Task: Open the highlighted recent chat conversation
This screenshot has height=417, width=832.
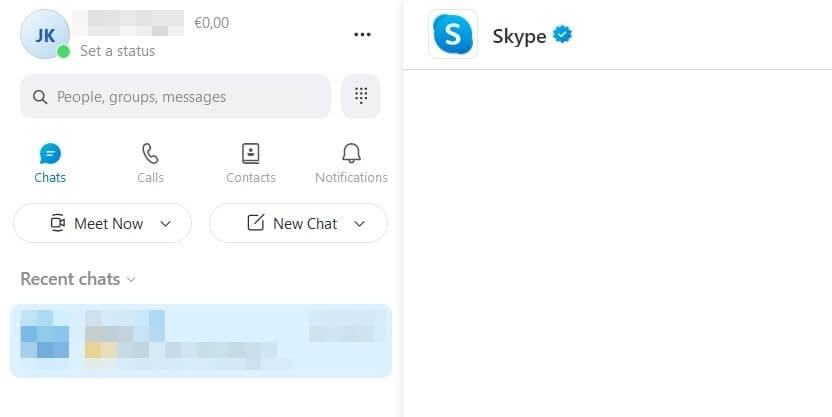Action: [x=201, y=341]
